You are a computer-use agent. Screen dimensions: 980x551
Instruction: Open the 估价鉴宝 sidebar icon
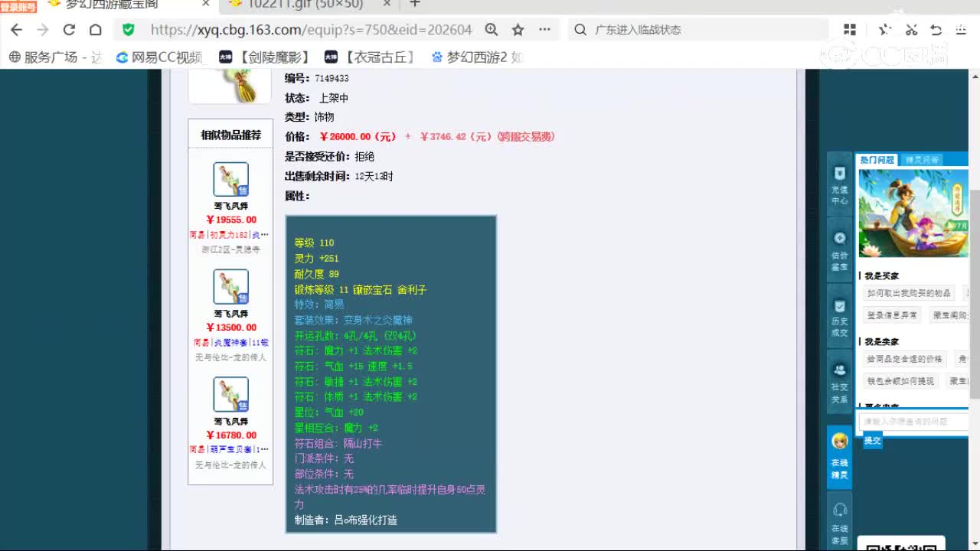839,250
